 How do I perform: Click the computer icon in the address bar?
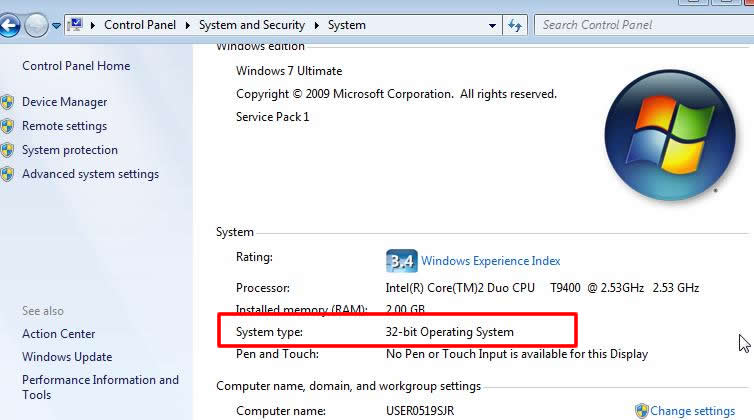tap(75, 25)
